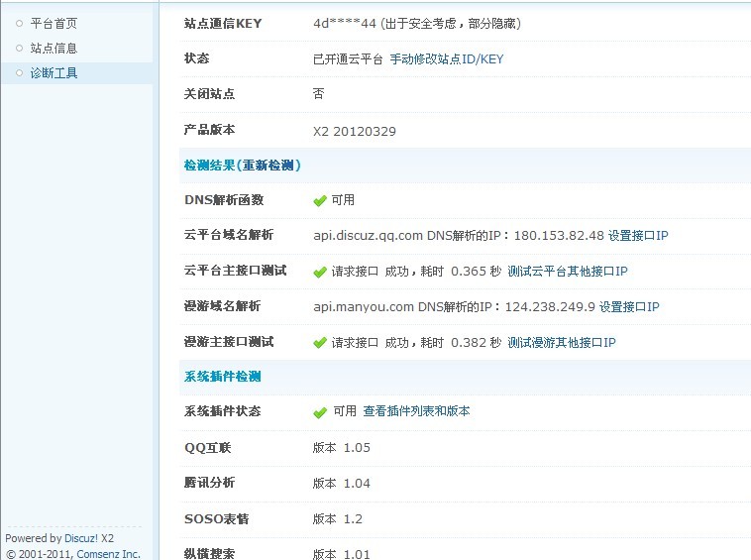
Task: Click 测试漫游其他接口IP link
Action: point(562,342)
